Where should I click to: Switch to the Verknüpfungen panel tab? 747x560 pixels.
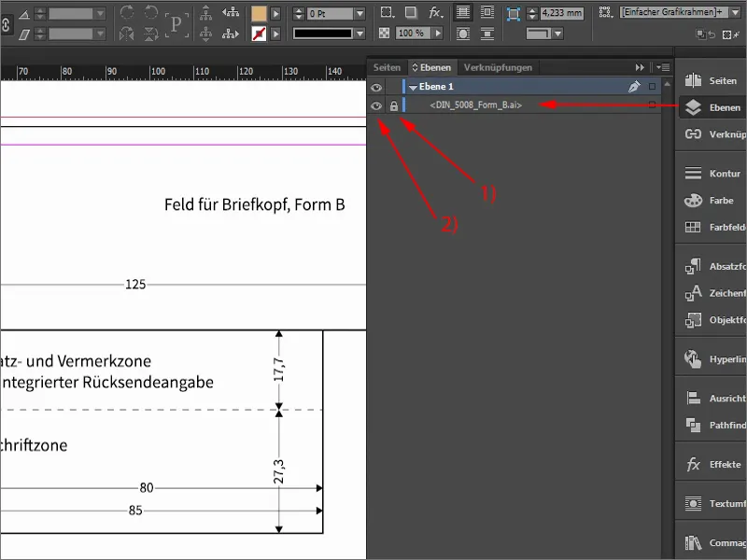pos(498,67)
